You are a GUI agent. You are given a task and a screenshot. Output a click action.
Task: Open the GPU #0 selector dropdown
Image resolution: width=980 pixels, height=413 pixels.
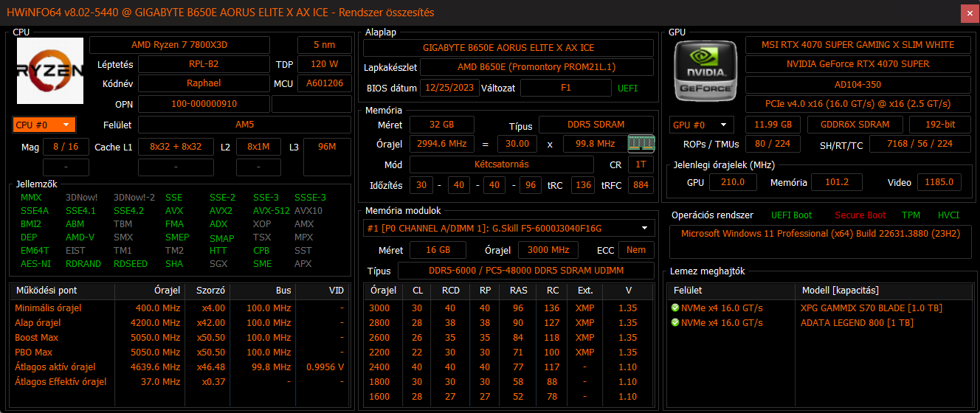(x=701, y=125)
